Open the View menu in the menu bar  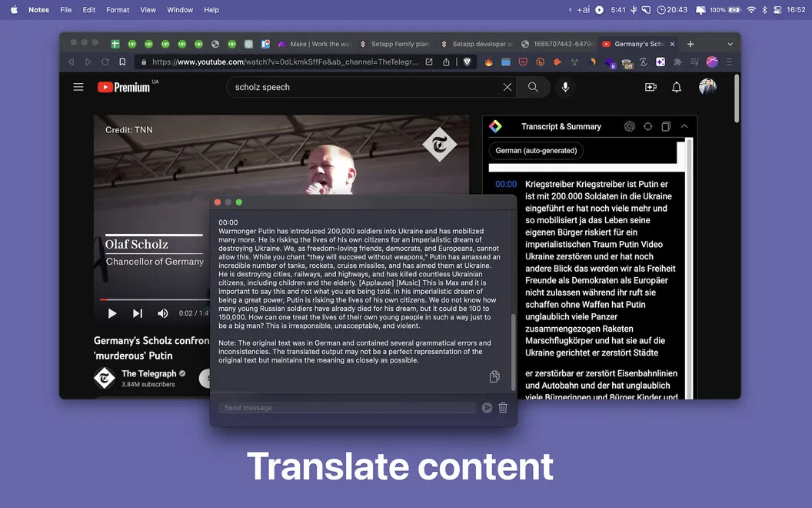(x=148, y=10)
